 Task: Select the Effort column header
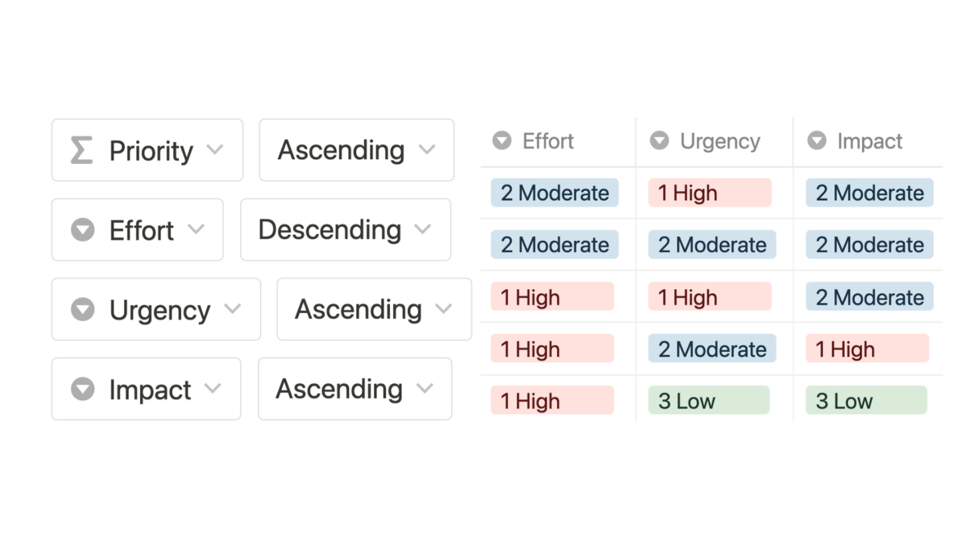pos(558,141)
